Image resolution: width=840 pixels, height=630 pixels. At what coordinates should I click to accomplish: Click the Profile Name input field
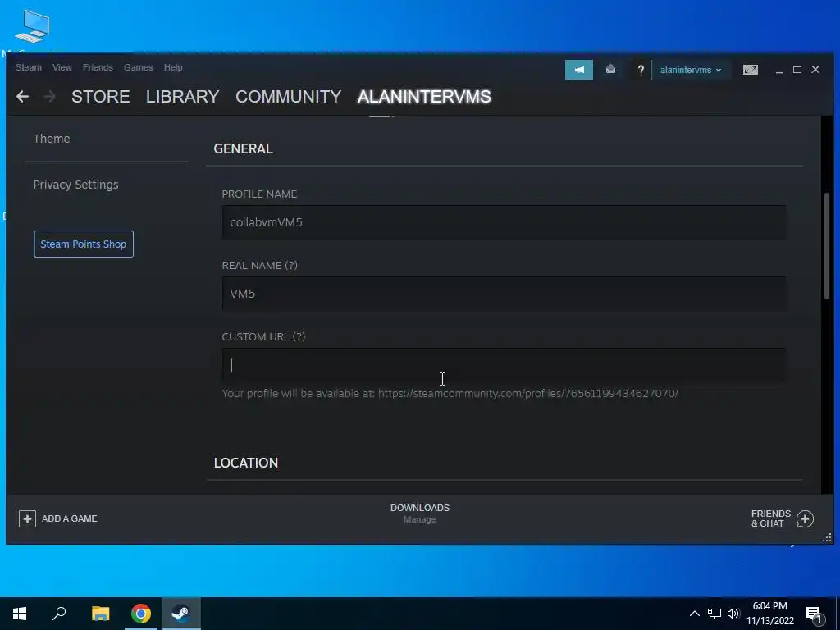click(x=504, y=222)
